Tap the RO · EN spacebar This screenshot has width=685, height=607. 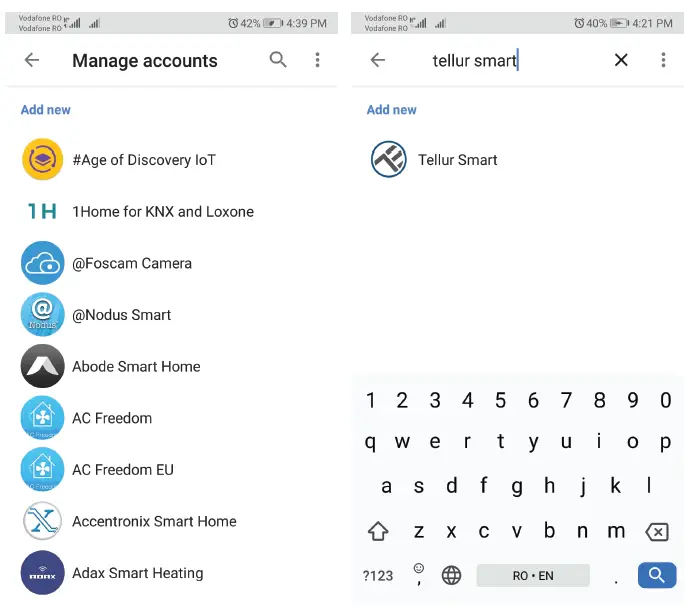coord(533,576)
